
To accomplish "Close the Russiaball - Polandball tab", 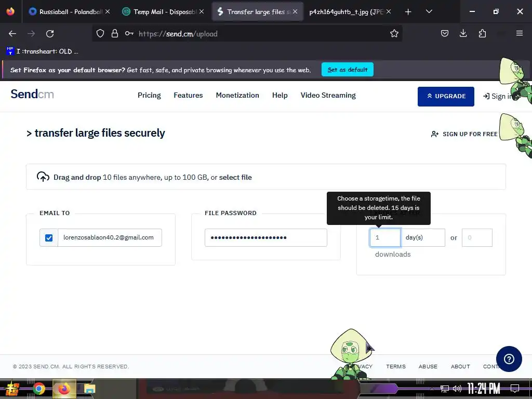I will click(x=108, y=11).
